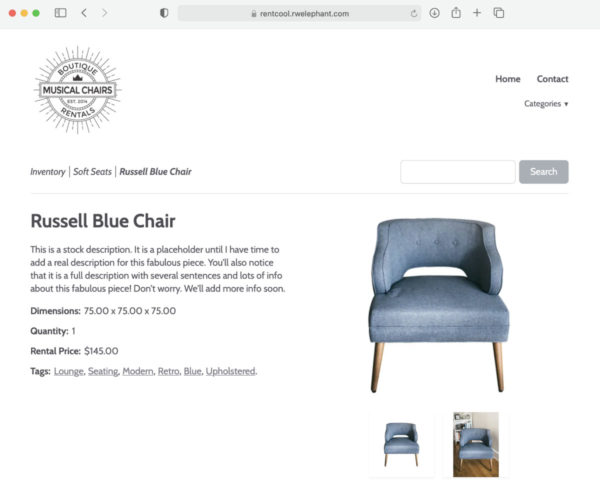Open the Contact menu item

click(x=552, y=79)
